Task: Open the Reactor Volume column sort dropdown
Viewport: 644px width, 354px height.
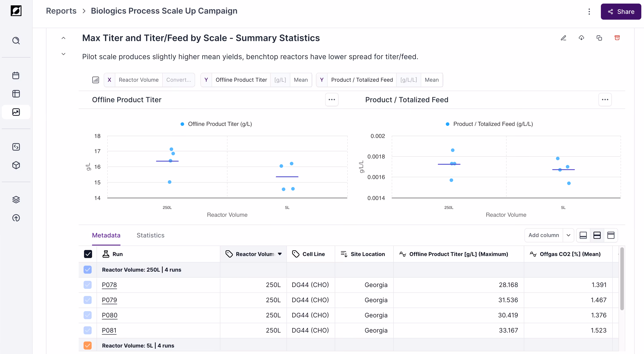Action: tap(280, 254)
